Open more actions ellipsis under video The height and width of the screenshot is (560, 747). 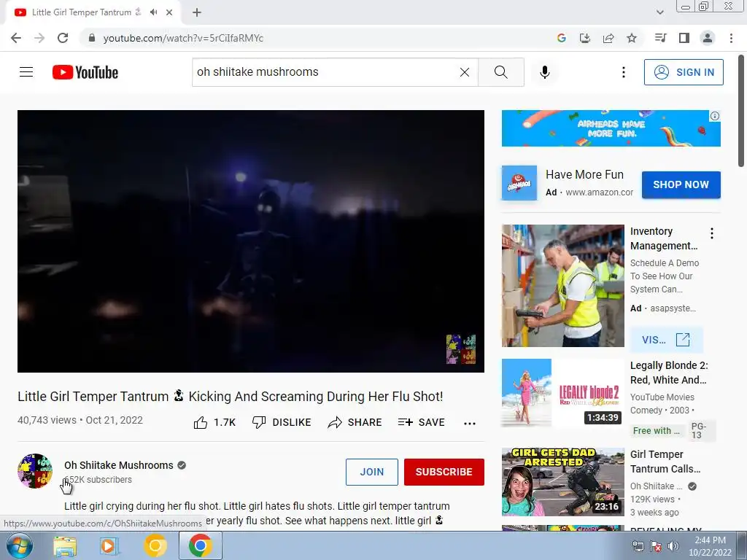point(470,424)
